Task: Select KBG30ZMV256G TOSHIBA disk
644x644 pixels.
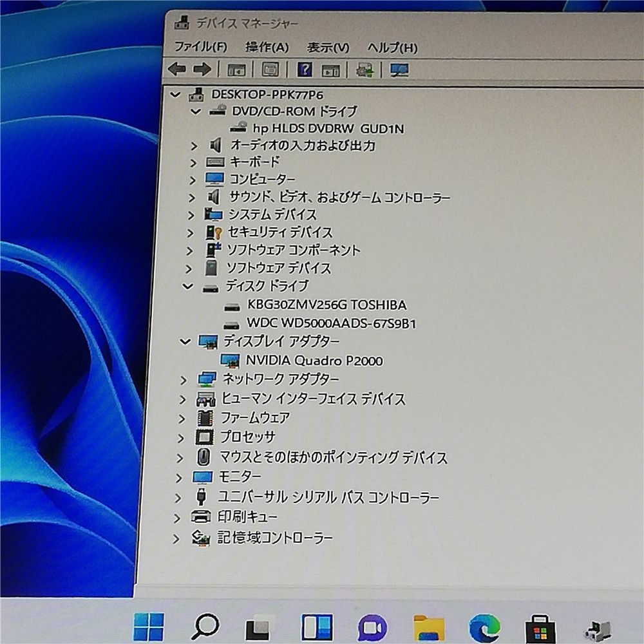Action: tap(327, 305)
